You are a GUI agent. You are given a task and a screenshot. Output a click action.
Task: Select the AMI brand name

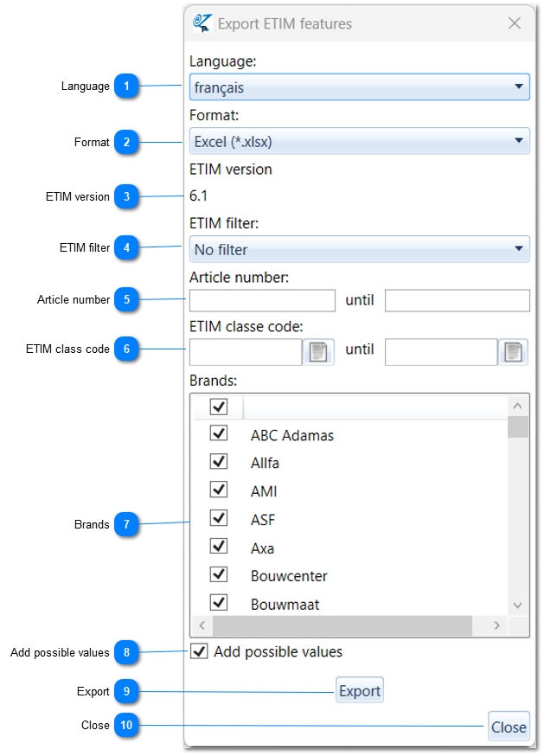(264, 491)
